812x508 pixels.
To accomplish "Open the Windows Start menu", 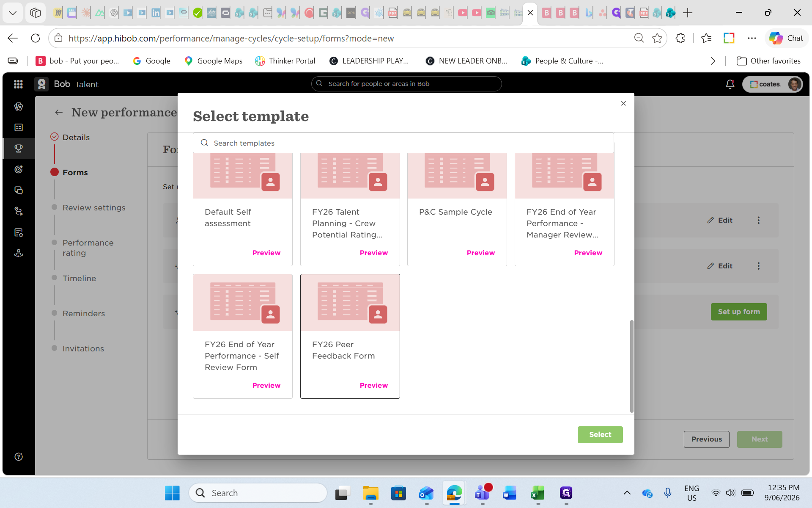I will [172, 493].
